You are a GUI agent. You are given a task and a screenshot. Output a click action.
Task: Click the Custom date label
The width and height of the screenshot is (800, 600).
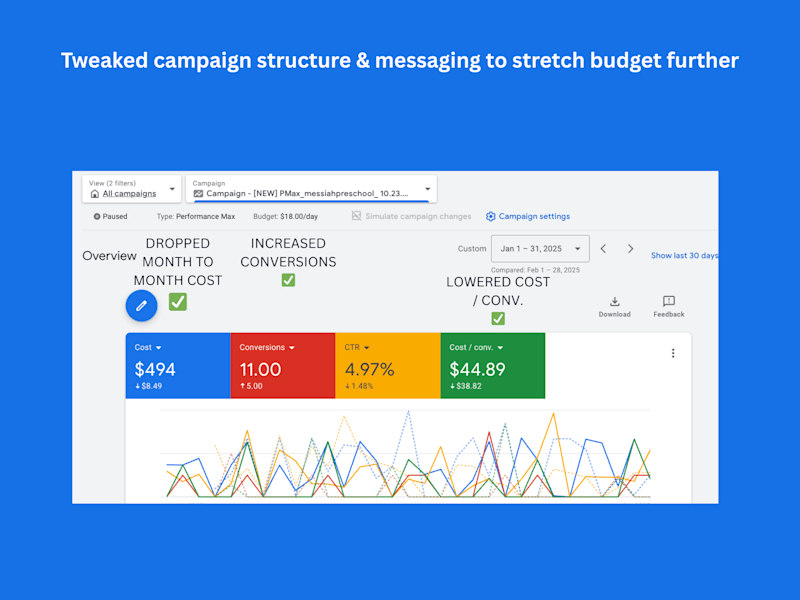tap(472, 248)
